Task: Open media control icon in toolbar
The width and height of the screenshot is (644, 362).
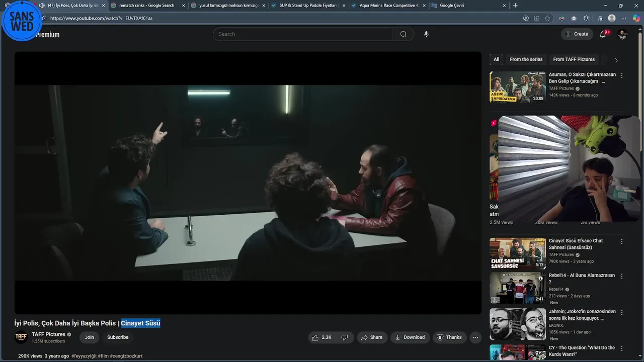Action: tap(600, 18)
